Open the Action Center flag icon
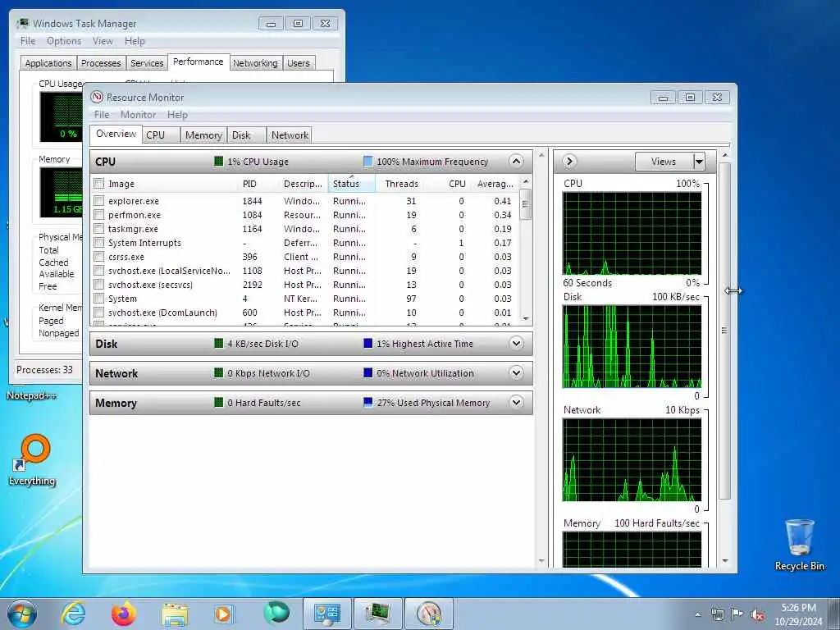Image resolution: width=840 pixels, height=630 pixels. (x=737, y=614)
